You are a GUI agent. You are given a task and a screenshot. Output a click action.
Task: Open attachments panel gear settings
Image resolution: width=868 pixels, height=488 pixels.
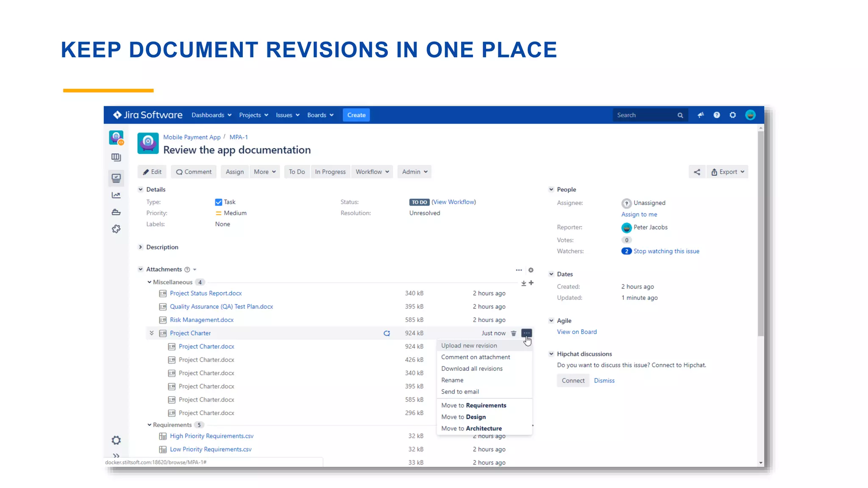pos(531,270)
